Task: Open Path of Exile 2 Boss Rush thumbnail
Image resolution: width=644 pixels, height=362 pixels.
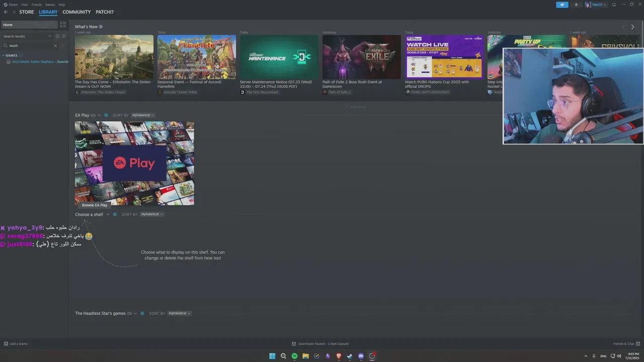Action: 362,57
